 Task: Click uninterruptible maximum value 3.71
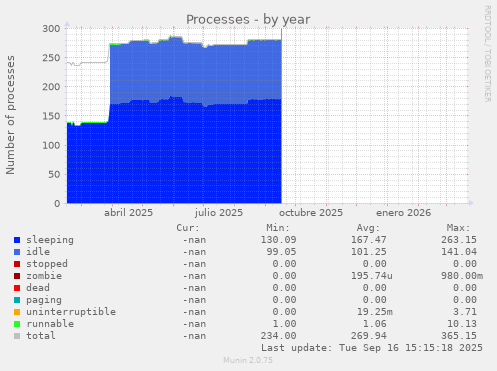pos(465,312)
